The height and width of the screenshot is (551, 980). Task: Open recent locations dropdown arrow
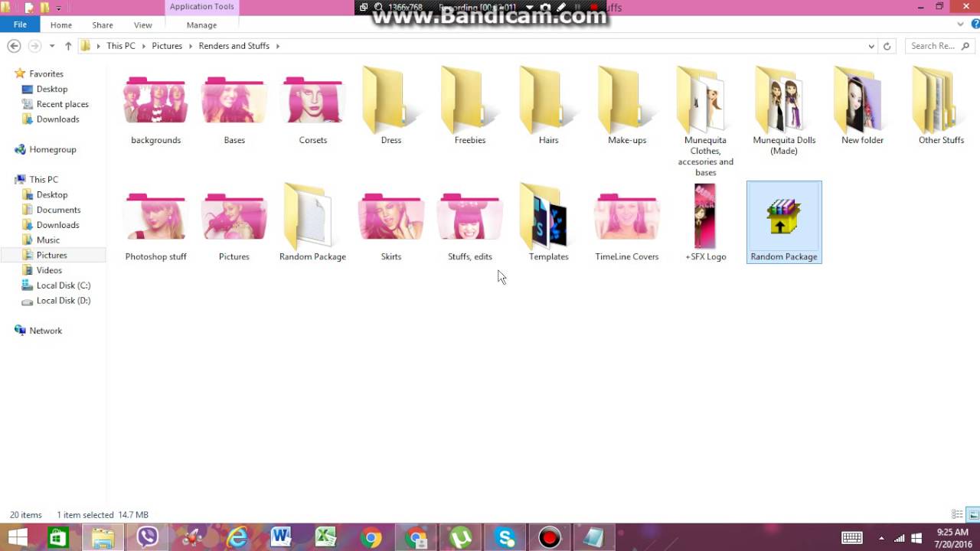(52, 46)
